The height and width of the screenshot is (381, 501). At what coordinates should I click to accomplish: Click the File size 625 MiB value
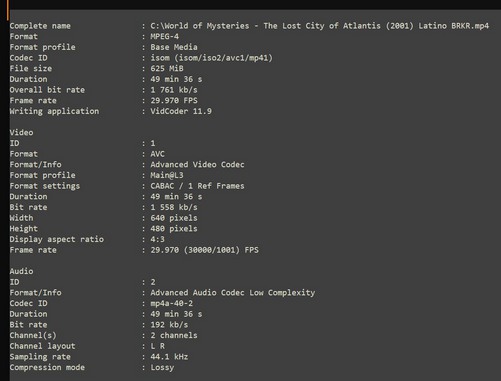coord(167,69)
